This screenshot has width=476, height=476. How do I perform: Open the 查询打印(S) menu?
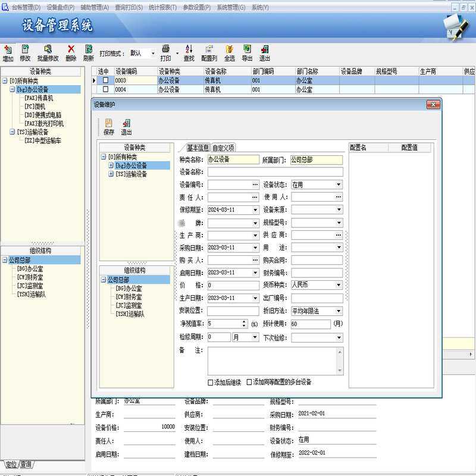coord(129,8)
